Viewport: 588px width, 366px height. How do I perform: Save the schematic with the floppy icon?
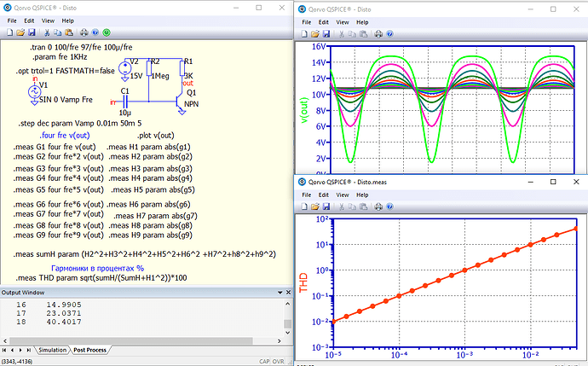32,32
